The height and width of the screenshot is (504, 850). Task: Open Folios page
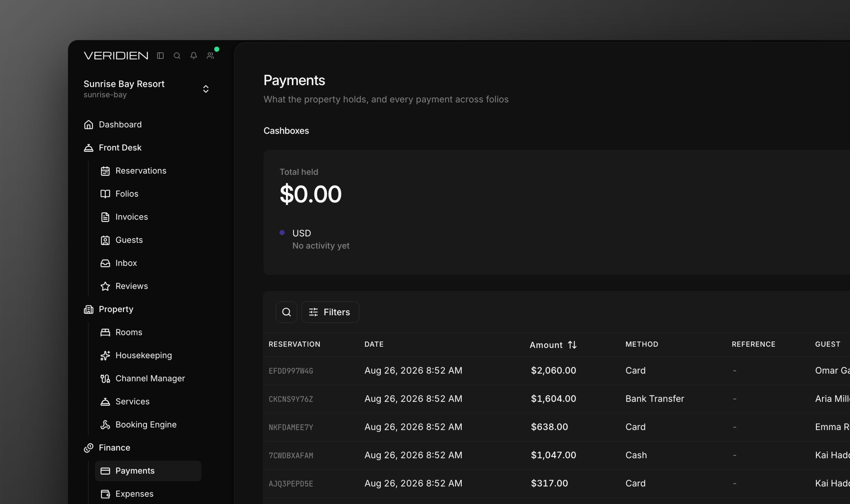(127, 194)
